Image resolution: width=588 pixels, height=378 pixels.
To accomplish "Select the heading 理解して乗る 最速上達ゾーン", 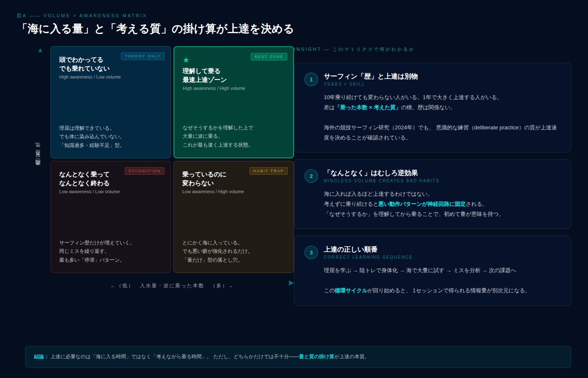I will (205, 76).
